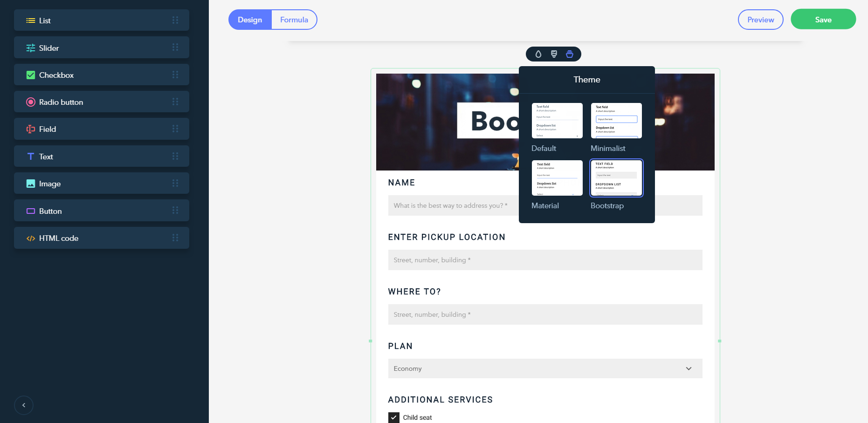Click the ENTER PICKUP LOCATION heading

447,237
